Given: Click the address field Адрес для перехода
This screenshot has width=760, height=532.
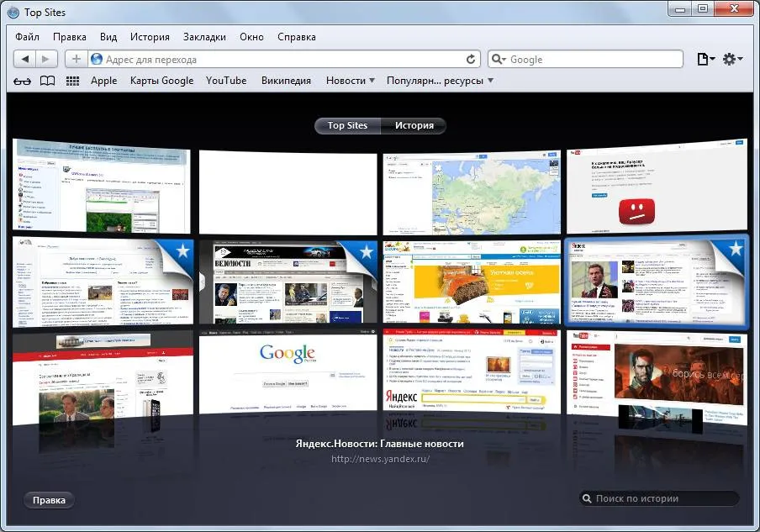Looking at the screenshot, I should tap(283, 59).
